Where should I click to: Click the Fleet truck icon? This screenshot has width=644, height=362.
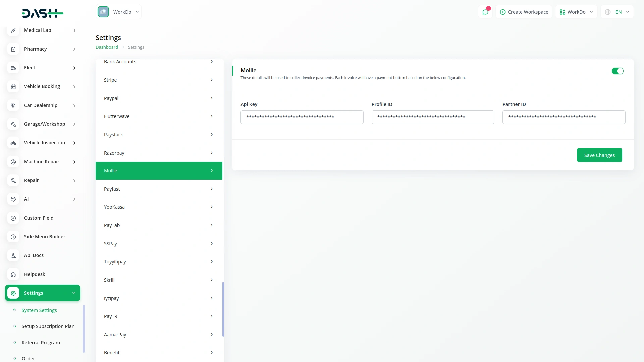pyautogui.click(x=13, y=68)
